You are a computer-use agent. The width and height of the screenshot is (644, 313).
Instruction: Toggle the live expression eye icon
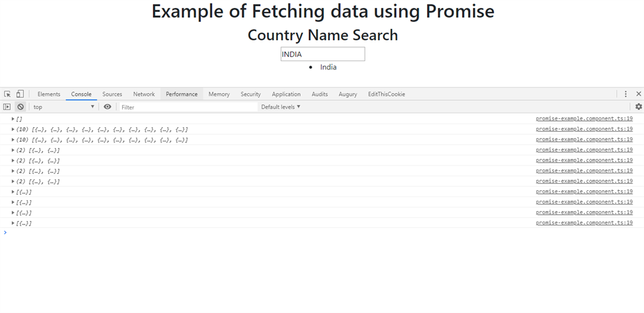pyautogui.click(x=107, y=107)
